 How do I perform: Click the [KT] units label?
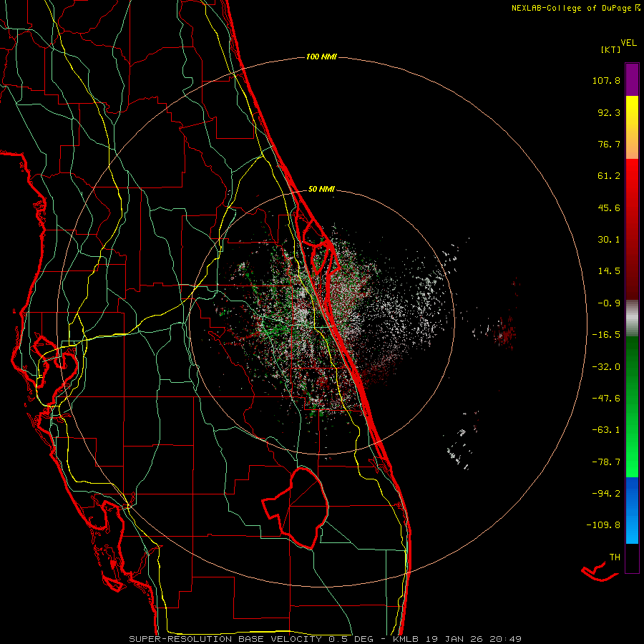point(610,49)
